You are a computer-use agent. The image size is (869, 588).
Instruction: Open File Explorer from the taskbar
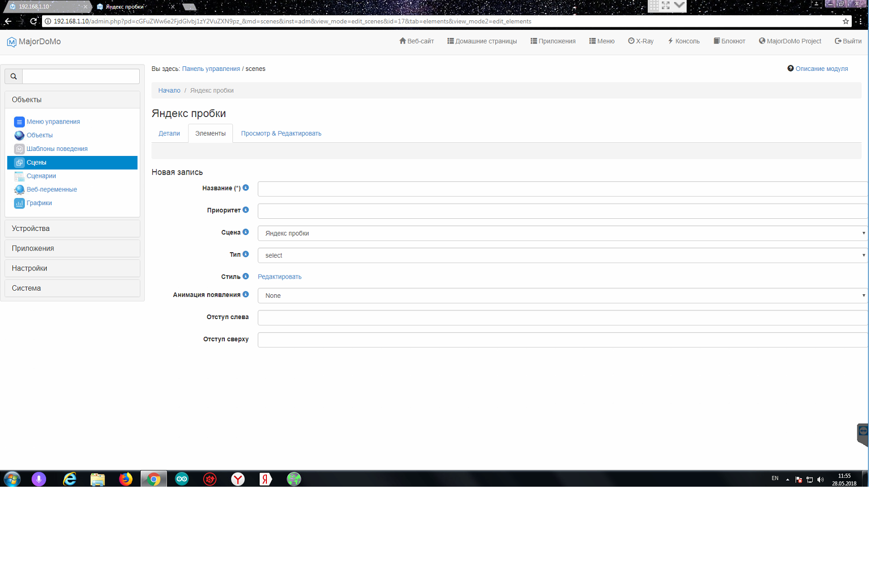coord(98,479)
